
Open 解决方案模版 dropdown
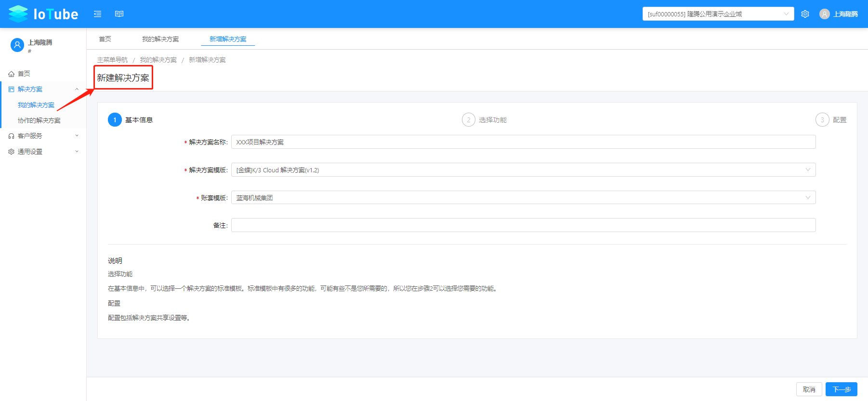pyautogui.click(x=523, y=170)
